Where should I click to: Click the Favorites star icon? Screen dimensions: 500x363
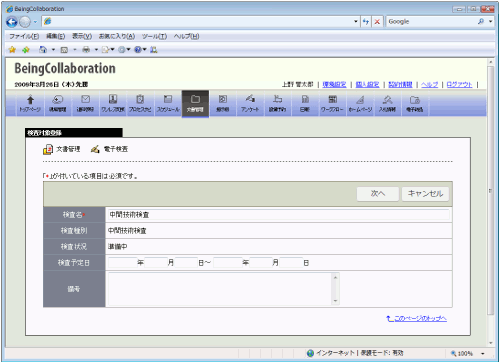[12, 50]
